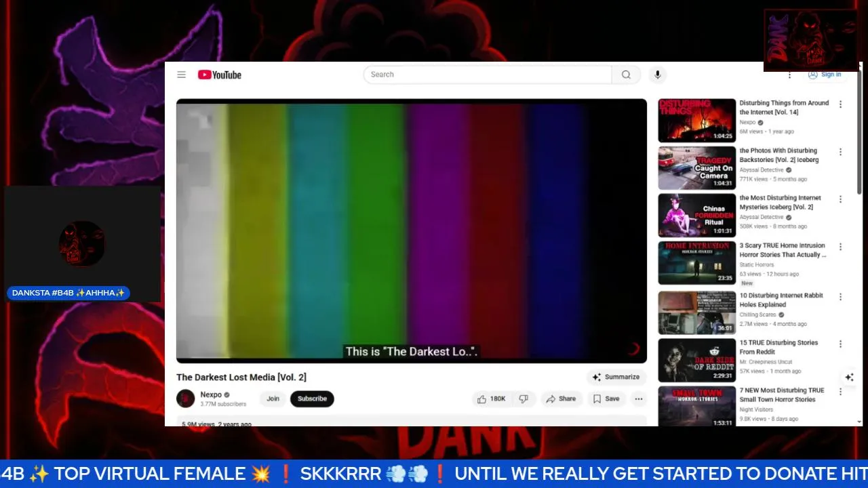This screenshot has width=868, height=488.
Task: Open title the Photos With Disturbing Backstories
Action: pyautogui.click(x=779, y=155)
